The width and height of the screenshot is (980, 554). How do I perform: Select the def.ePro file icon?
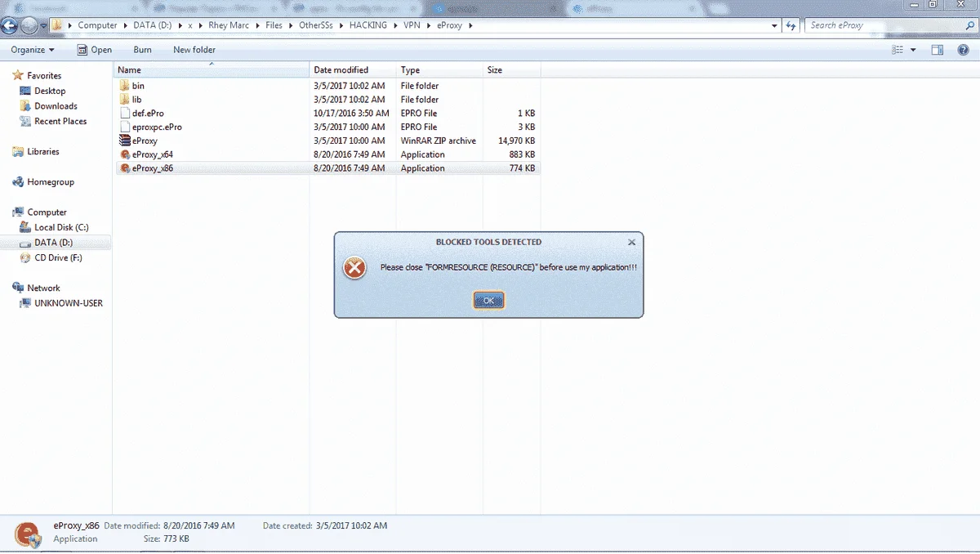coord(124,114)
